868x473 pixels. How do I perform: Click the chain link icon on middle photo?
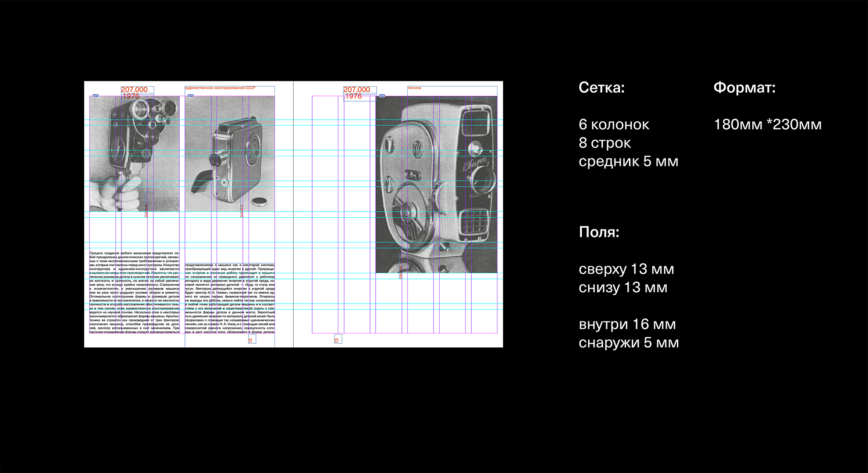[190, 95]
